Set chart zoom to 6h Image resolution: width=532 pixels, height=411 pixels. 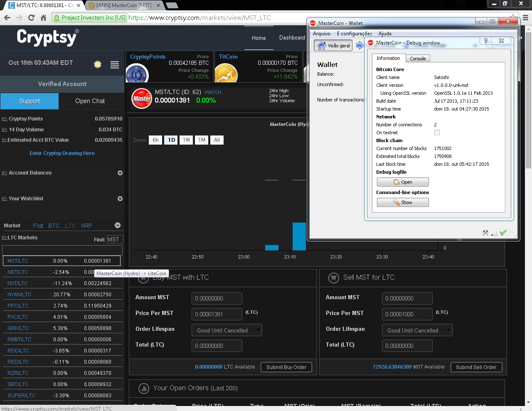click(155, 140)
